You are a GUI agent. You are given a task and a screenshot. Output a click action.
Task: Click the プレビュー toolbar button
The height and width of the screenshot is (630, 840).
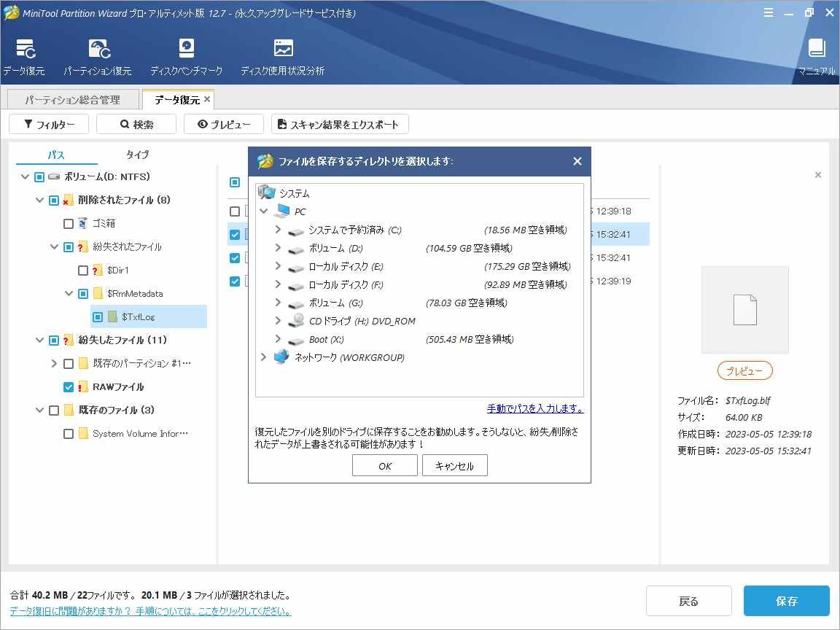pos(224,124)
